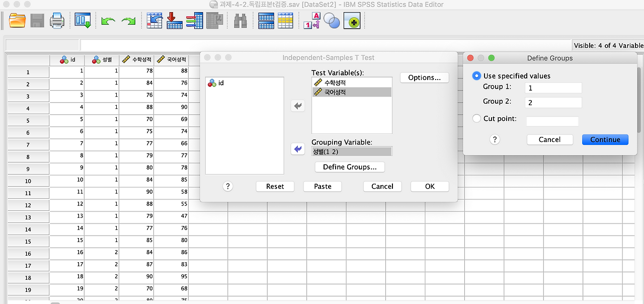This screenshot has width=644, height=304.
Task: Select row header 1 in the data grid
Action: tap(28, 72)
